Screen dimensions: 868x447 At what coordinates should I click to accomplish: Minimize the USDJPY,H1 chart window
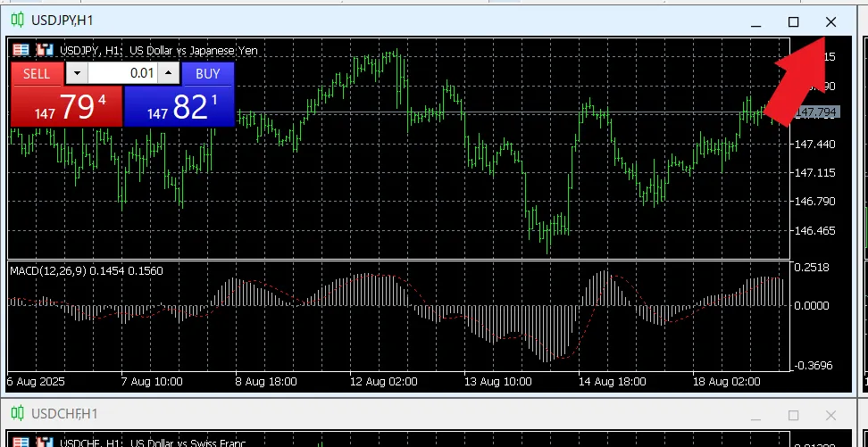coord(755,22)
